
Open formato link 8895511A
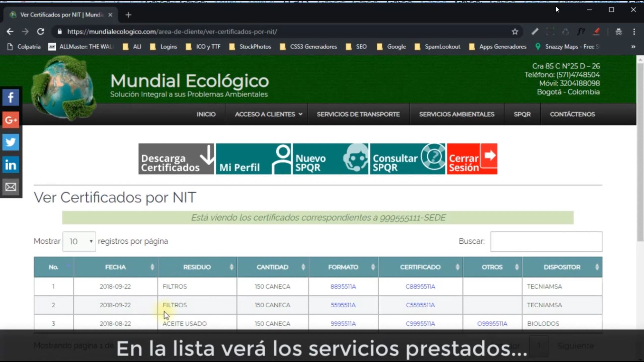pyautogui.click(x=343, y=287)
